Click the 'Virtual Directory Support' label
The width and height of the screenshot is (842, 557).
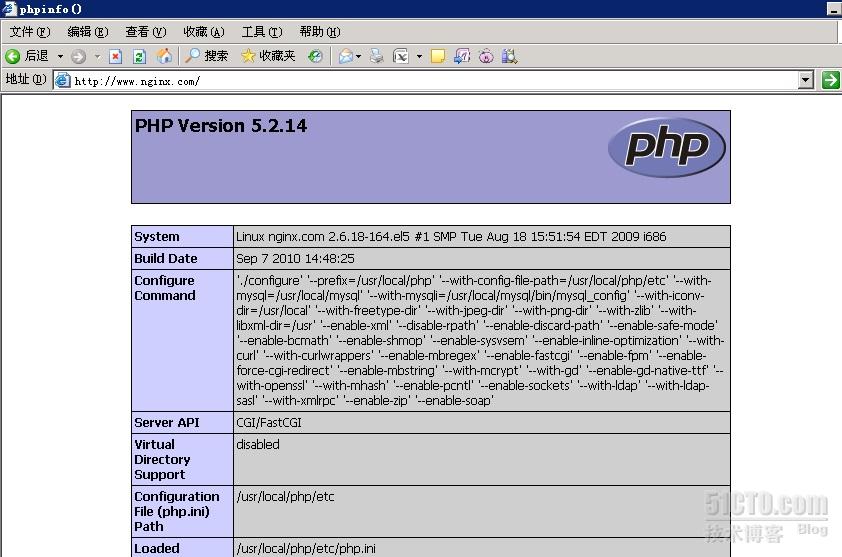click(x=162, y=460)
